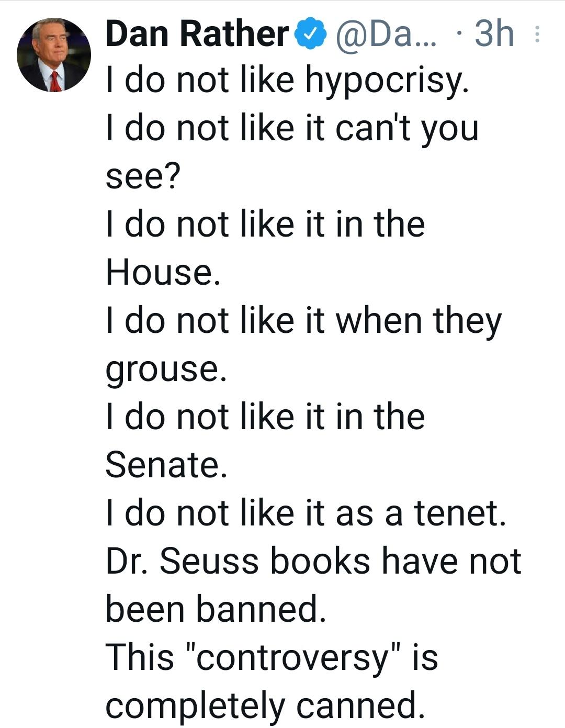Click the word "tenet." in the tweet
Viewport: 565px width, 728px height.
coord(460,512)
